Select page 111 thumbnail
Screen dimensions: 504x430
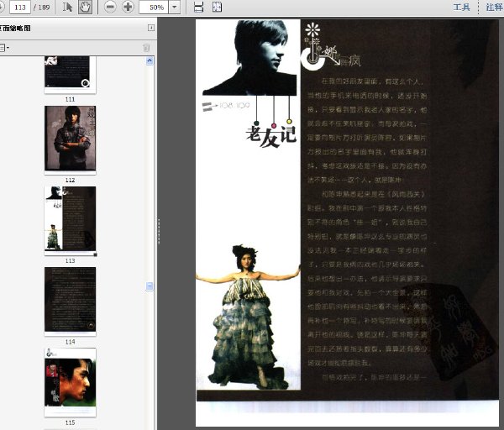click(x=70, y=74)
